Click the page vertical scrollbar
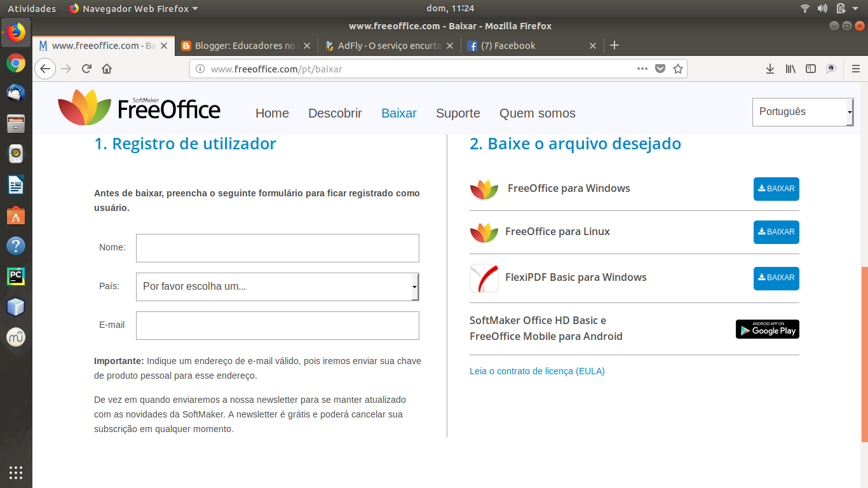 pos(865,354)
